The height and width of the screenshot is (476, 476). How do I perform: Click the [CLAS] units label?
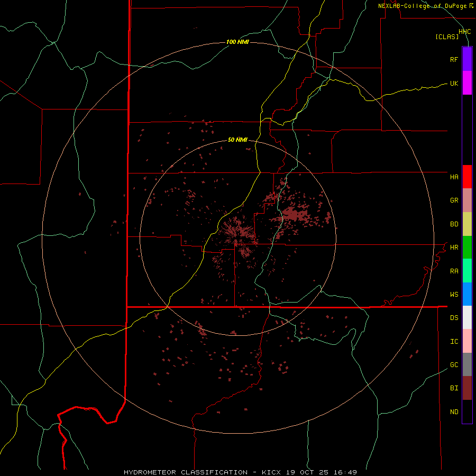pyautogui.click(x=447, y=36)
